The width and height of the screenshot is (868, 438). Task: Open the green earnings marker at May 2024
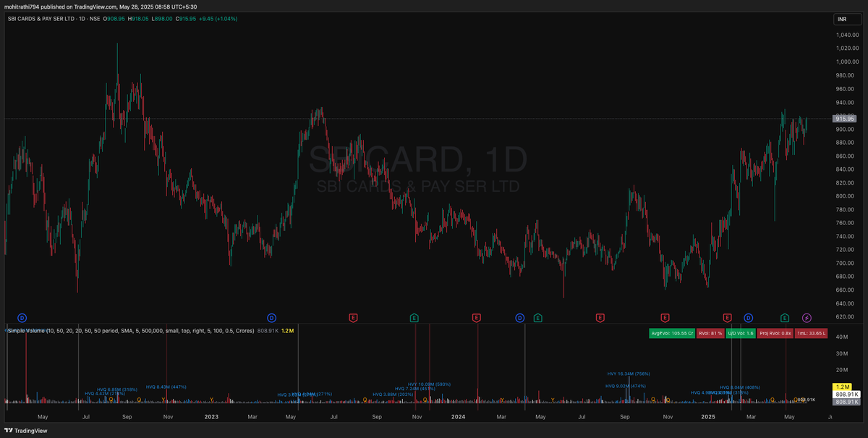pyautogui.click(x=537, y=318)
